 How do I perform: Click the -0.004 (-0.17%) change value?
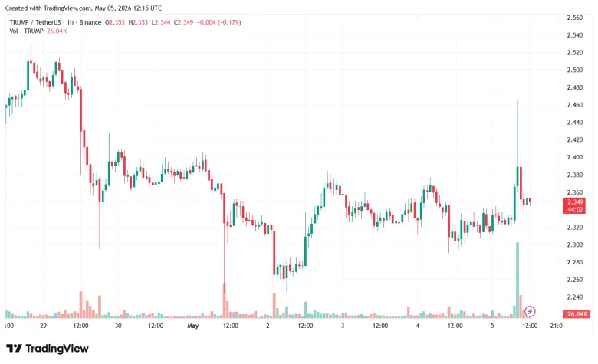click(x=219, y=22)
